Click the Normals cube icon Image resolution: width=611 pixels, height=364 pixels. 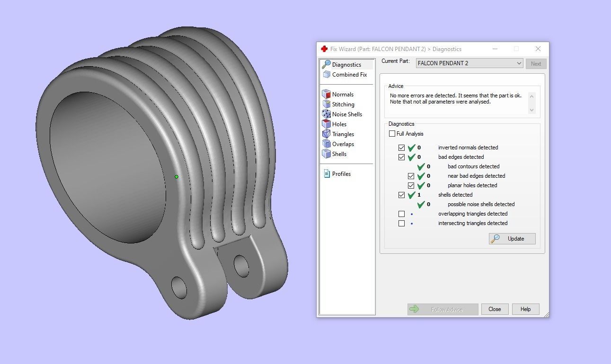[326, 94]
